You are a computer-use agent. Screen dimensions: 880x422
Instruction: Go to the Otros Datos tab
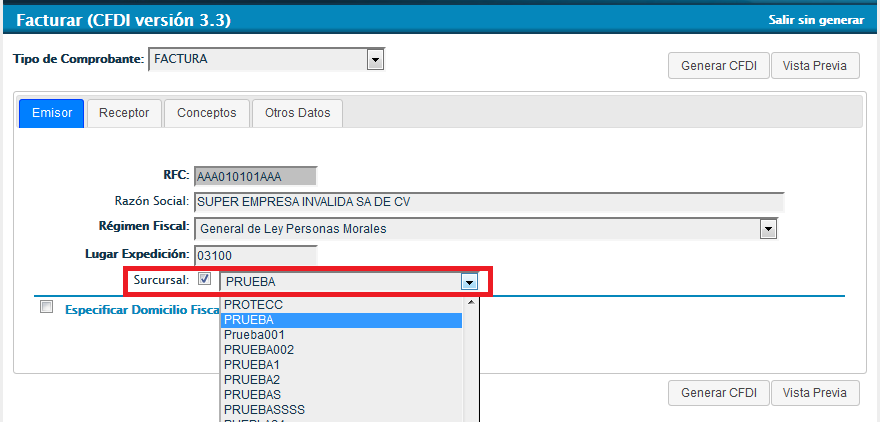pos(297,113)
